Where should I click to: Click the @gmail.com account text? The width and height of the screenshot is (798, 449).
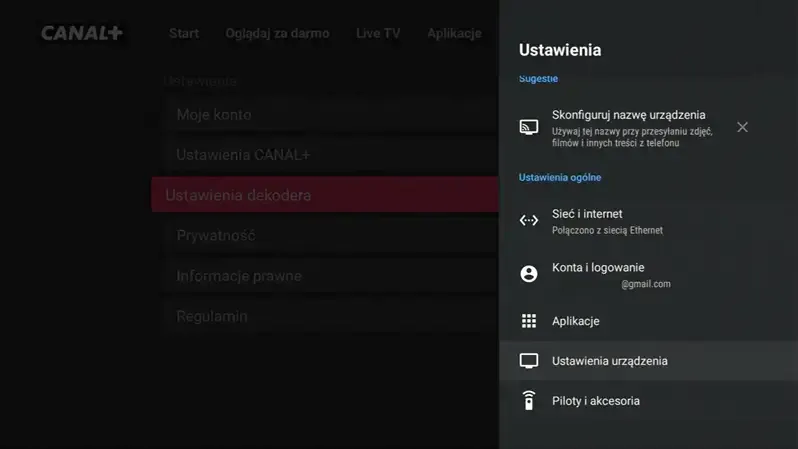tap(646, 284)
